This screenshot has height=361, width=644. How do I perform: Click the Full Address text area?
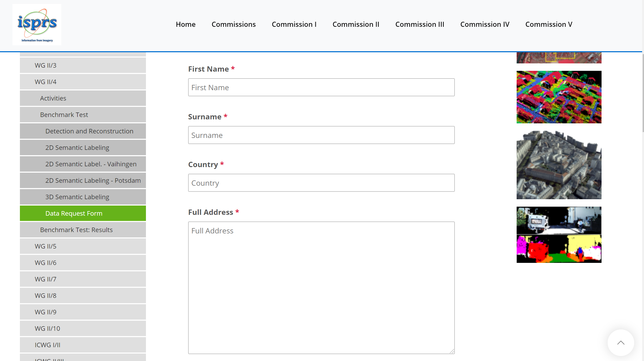tap(321, 288)
